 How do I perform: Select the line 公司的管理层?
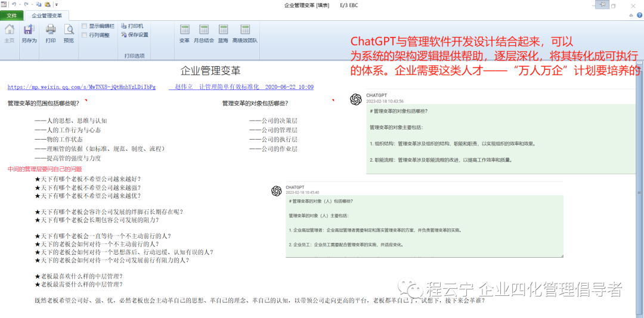coord(273,130)
